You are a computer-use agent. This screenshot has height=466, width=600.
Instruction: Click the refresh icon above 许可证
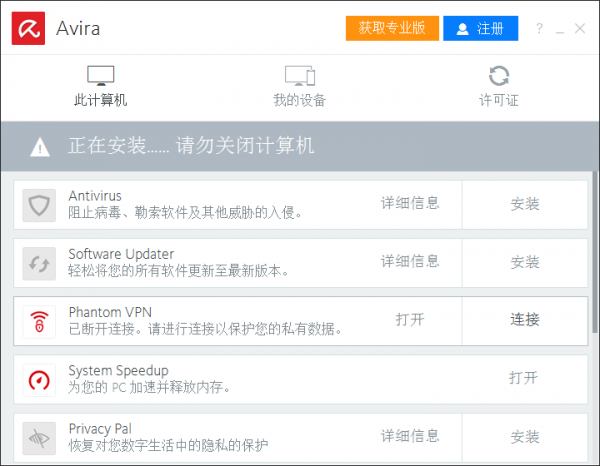coord(499,76)
